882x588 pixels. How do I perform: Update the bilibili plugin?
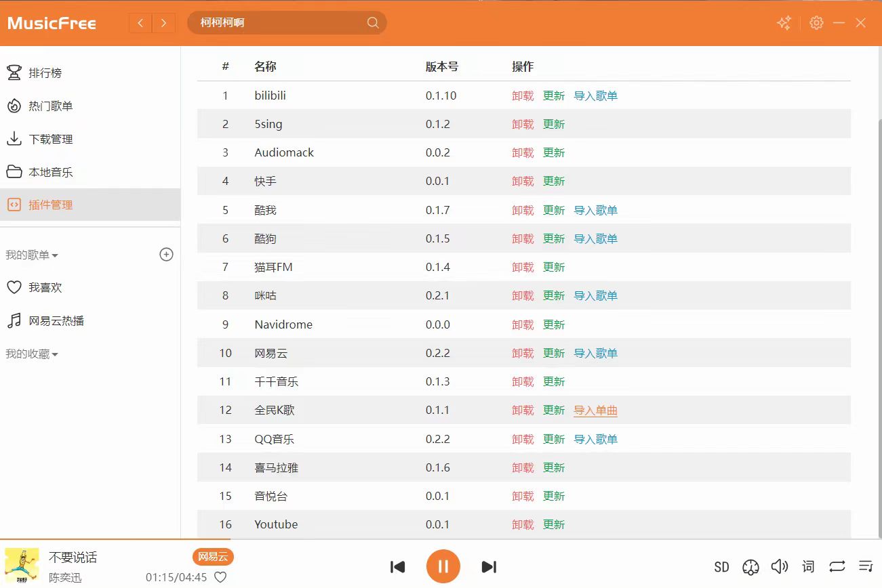coord(554,96)
